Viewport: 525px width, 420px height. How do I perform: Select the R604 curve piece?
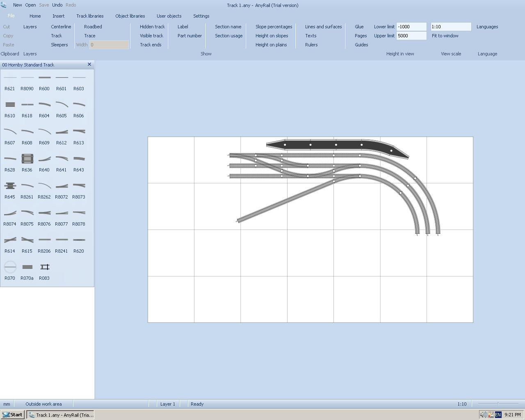44,109
